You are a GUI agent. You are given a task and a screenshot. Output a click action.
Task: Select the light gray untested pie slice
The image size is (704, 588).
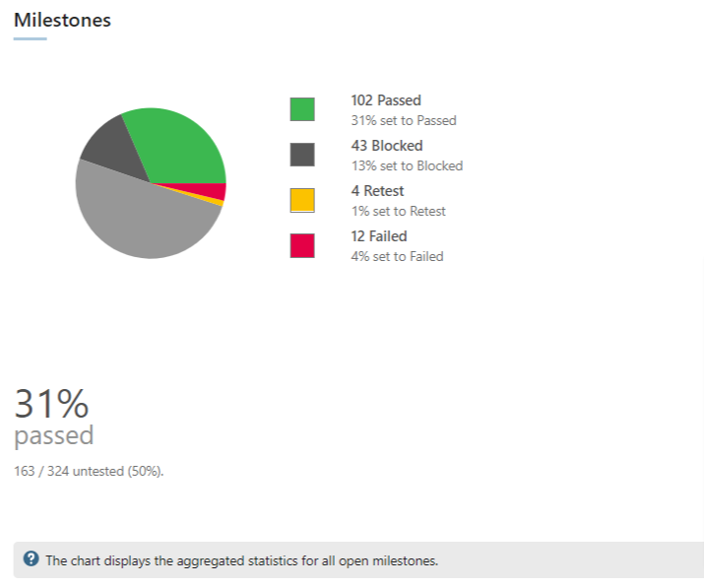pos(138,217)
